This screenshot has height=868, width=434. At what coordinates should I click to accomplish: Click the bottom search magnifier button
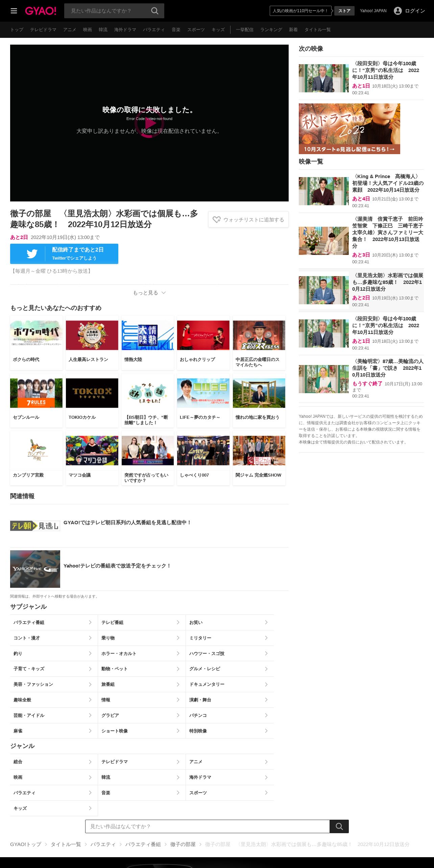click(339, 826)
